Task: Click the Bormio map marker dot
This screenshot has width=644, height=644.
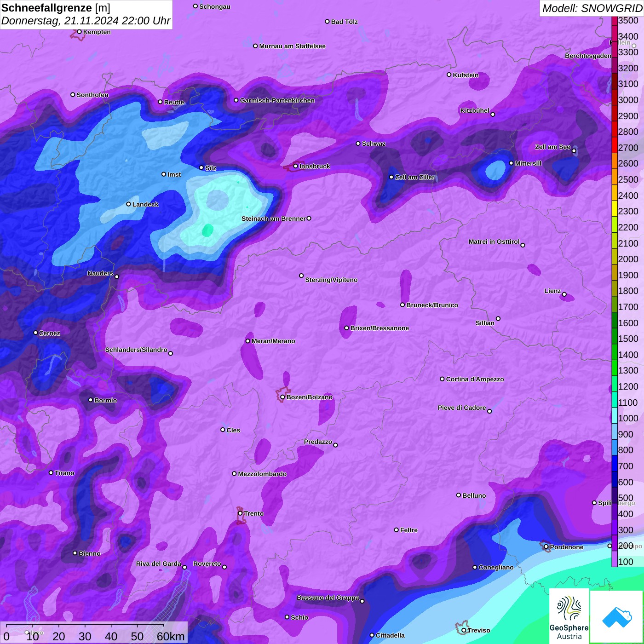Action: click(x=91, y=400)
